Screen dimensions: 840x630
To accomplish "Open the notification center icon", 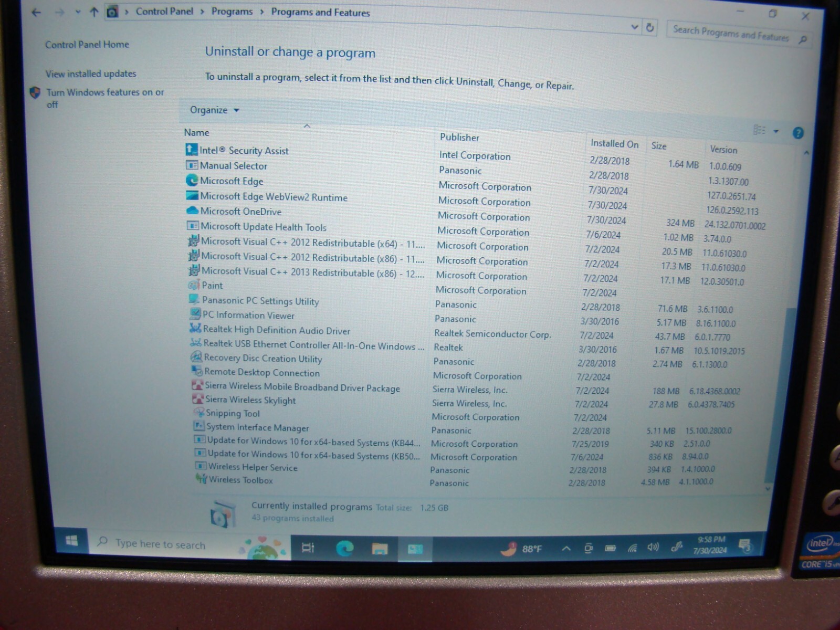I will 744,546.
